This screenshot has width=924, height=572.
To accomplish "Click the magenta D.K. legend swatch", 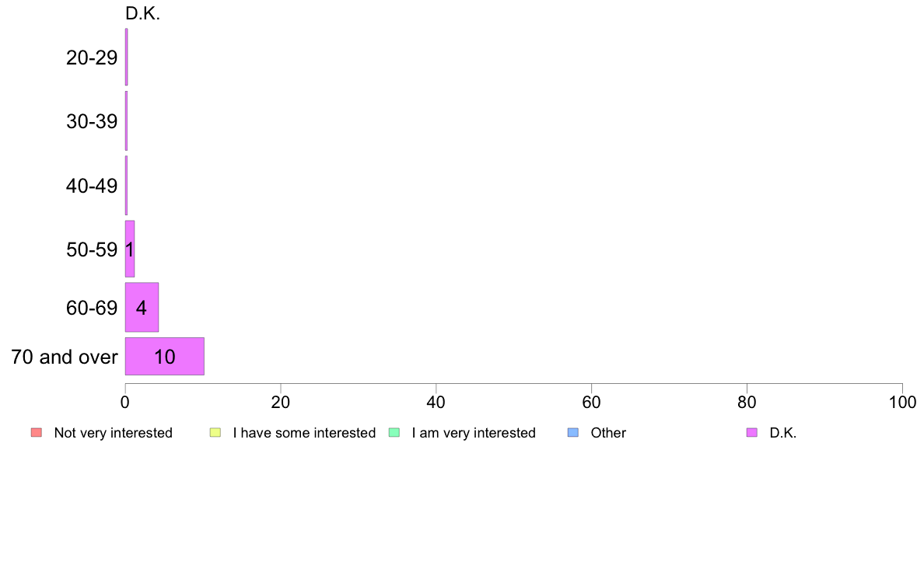I will coord(752,432).
